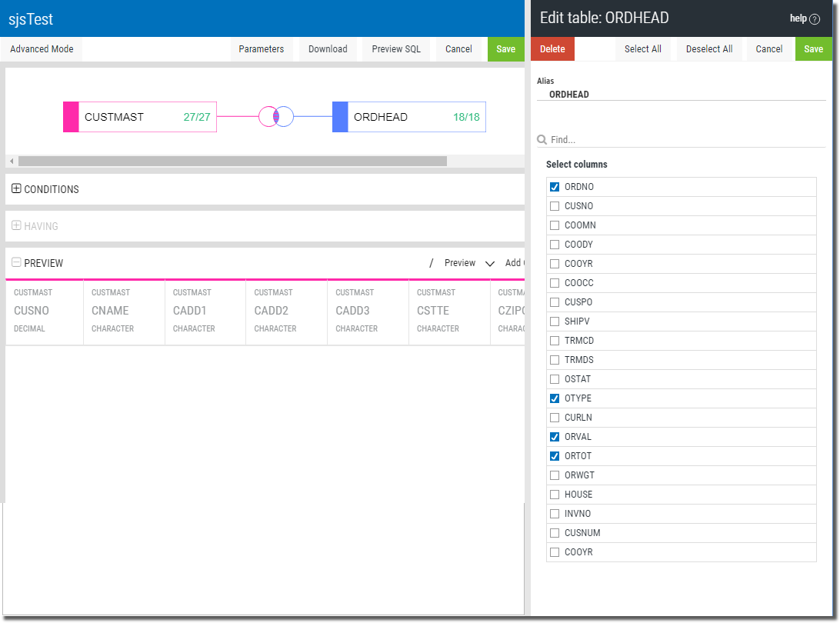Click the CNAME column header in preview
The width and height of the screenshot is (840, 623).
tap(110, 311)
